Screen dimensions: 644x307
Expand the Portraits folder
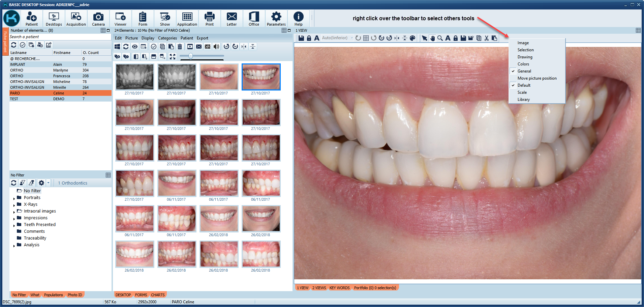[x=14, y=197]
